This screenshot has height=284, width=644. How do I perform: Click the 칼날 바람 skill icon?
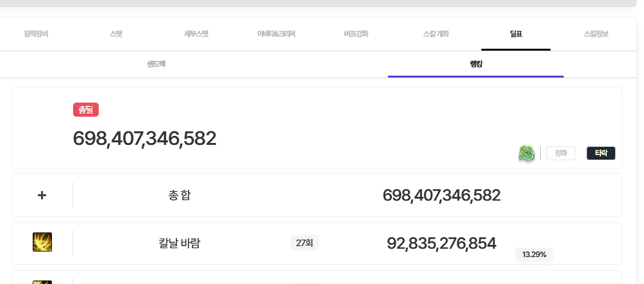tap(42, 242)
